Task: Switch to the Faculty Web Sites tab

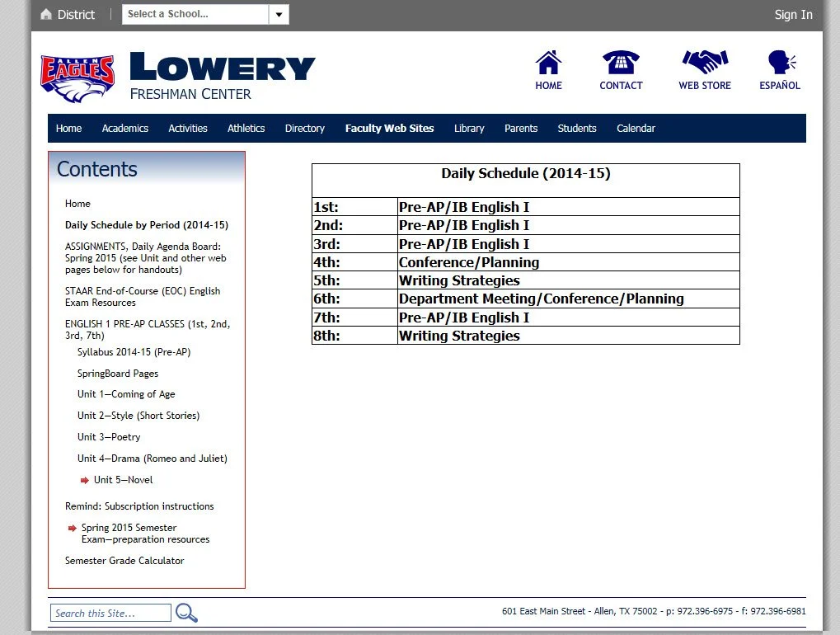Action: 389,128
